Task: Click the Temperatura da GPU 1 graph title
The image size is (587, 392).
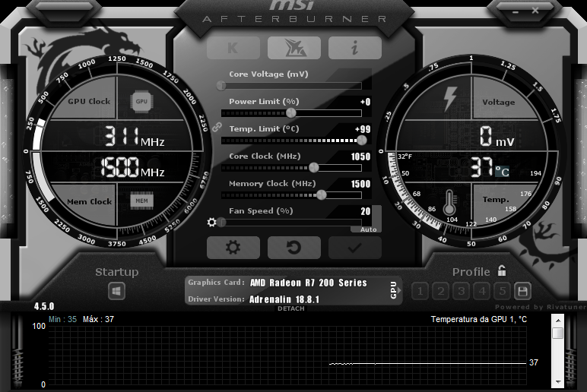Action: coord(478,319)
